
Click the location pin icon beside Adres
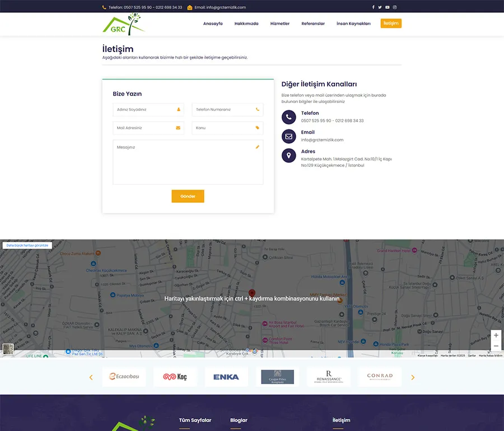tap(289, 155)
